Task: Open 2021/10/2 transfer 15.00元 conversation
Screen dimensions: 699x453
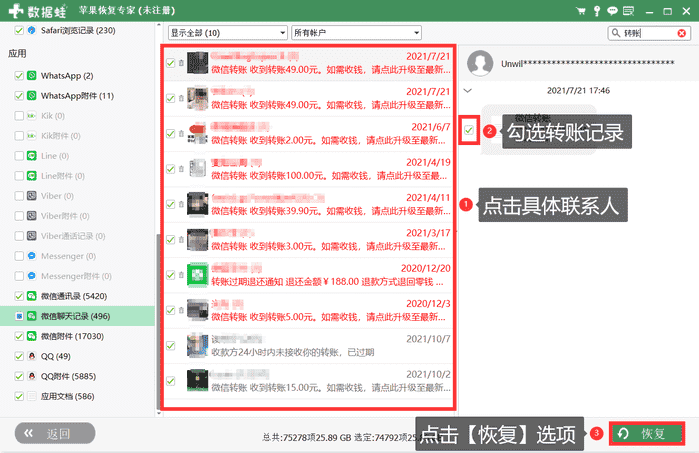Action: coord(308,381)
